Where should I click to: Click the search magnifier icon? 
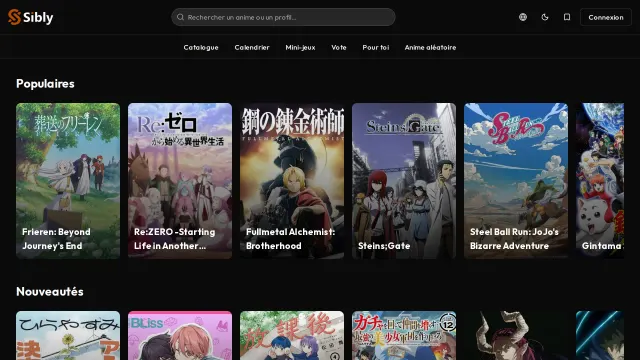click(180, 17)
